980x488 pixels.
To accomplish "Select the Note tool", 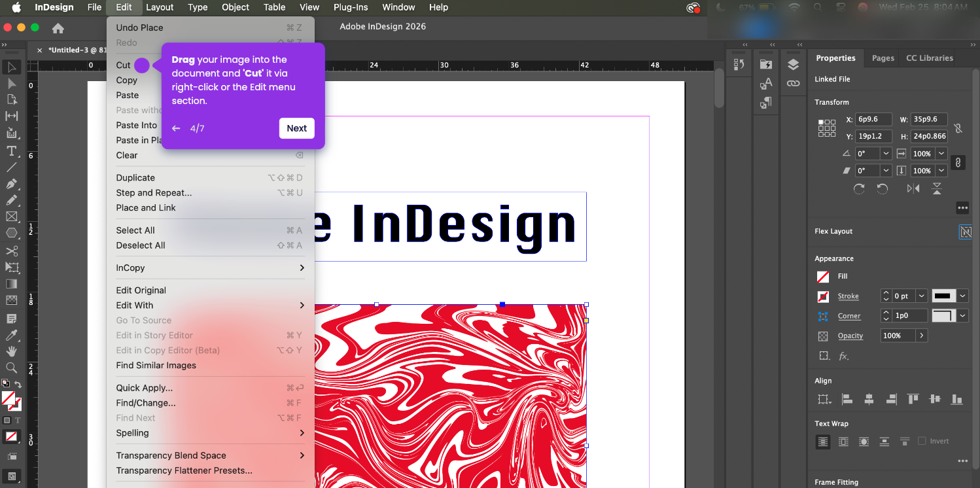I will click(12, 319).
